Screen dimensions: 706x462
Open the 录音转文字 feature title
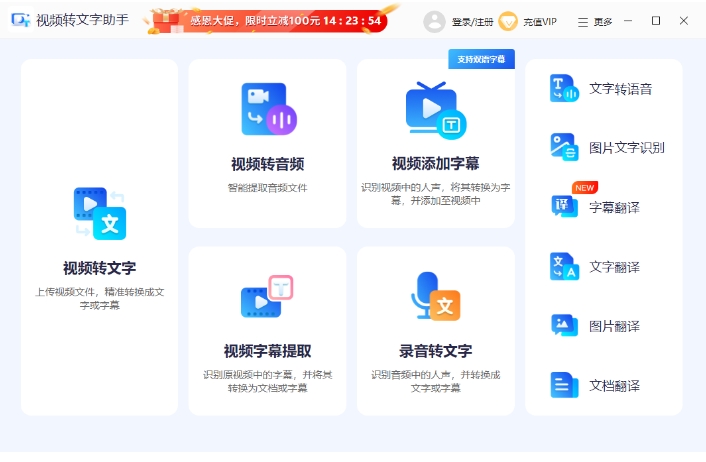pos(435,351)
